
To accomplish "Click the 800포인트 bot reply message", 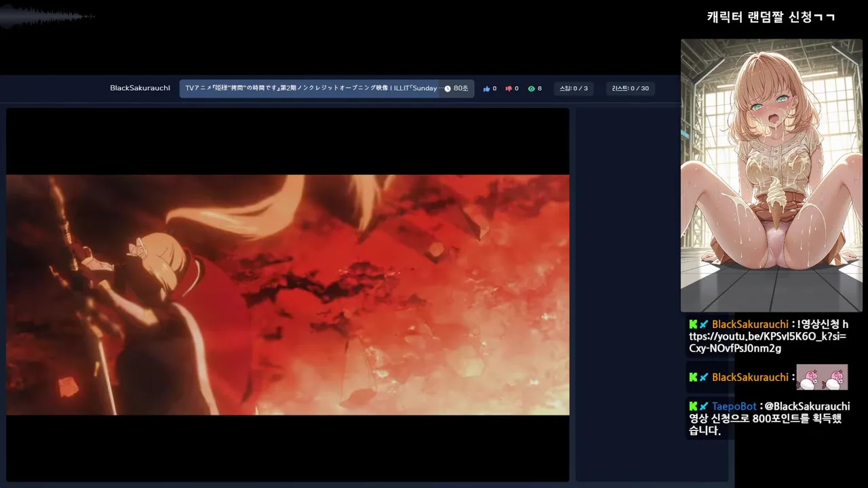I will 769,418.
